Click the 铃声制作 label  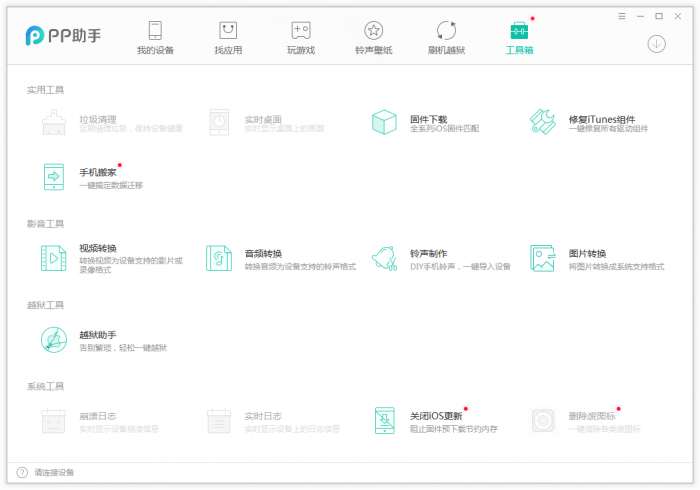coord(428,253)
